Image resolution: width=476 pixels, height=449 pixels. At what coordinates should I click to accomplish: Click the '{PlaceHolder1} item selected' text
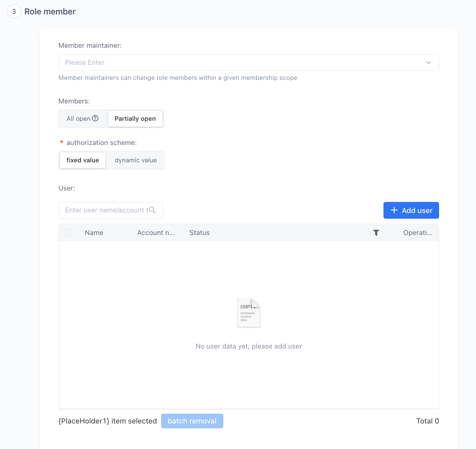pyautogui.click(x=108, y=421)
